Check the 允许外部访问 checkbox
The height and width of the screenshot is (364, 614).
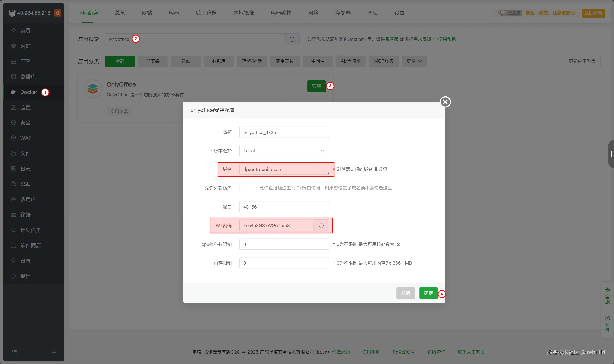pyautogui.click(x=242, y=188)
